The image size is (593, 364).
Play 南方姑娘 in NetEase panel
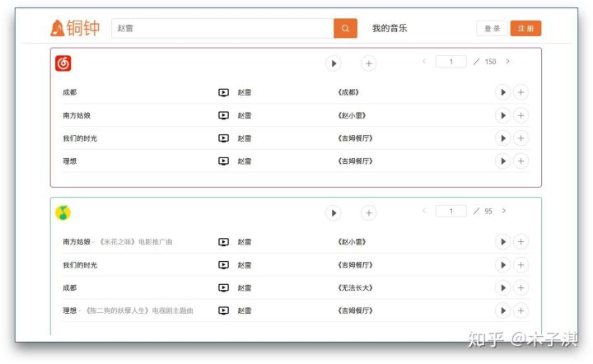(503, 115)
